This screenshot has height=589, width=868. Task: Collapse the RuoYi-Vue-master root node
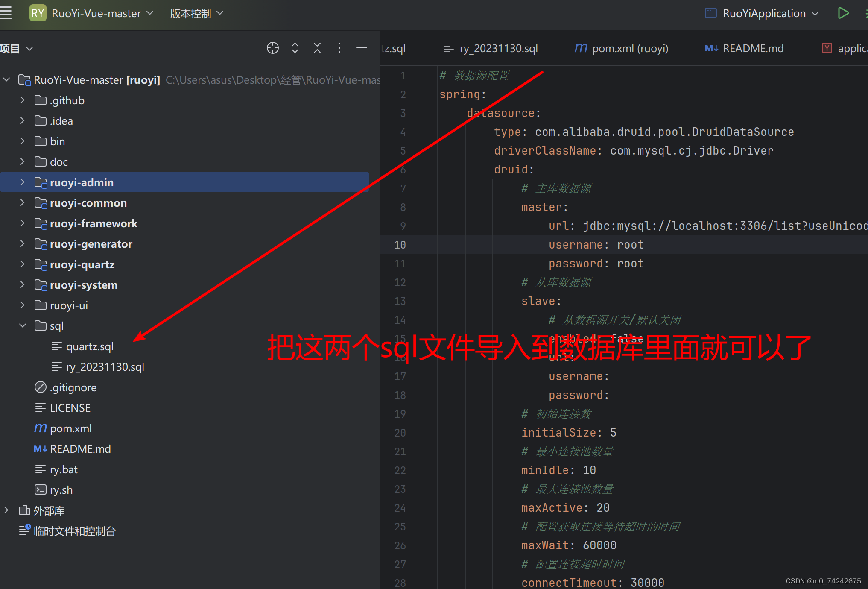[7, 80]
